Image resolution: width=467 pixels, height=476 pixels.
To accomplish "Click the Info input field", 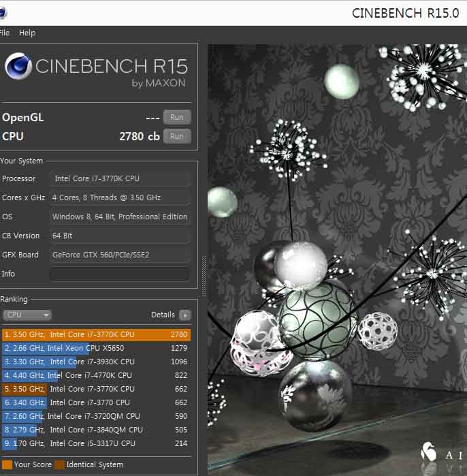I will [120, 274].
